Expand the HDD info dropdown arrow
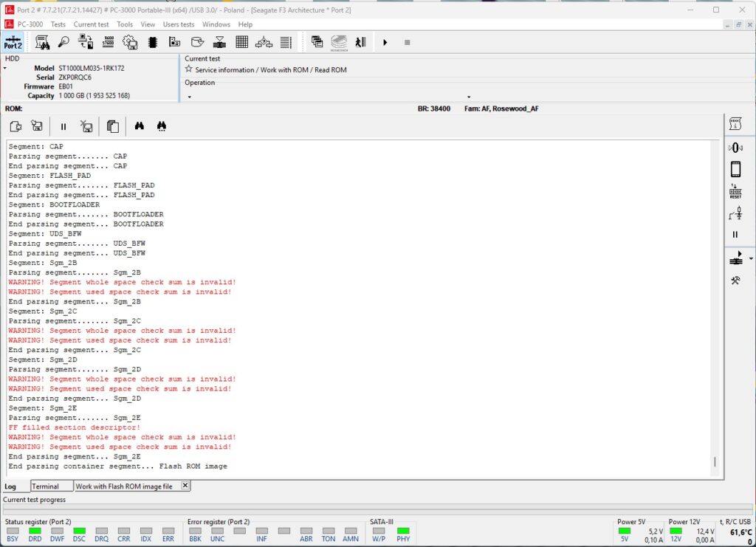Viewport: 756px width, 547px height. coord(5,69)
